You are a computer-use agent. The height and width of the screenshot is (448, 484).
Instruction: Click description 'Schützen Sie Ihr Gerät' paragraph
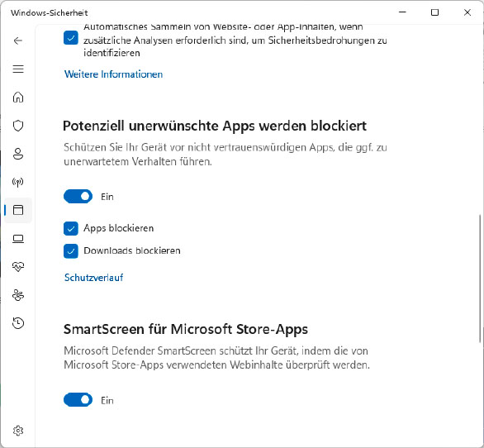click(x=225, y=155)
